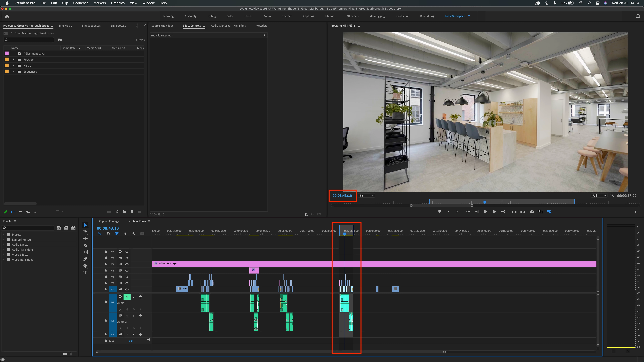Switch to the Clipped Footage sequence tab

tap(109, 221)
